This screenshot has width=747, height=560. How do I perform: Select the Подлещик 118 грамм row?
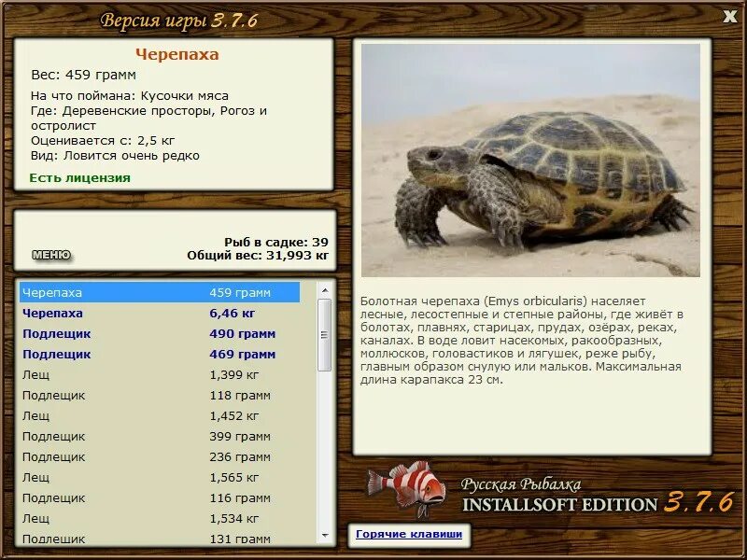point(160,395)
